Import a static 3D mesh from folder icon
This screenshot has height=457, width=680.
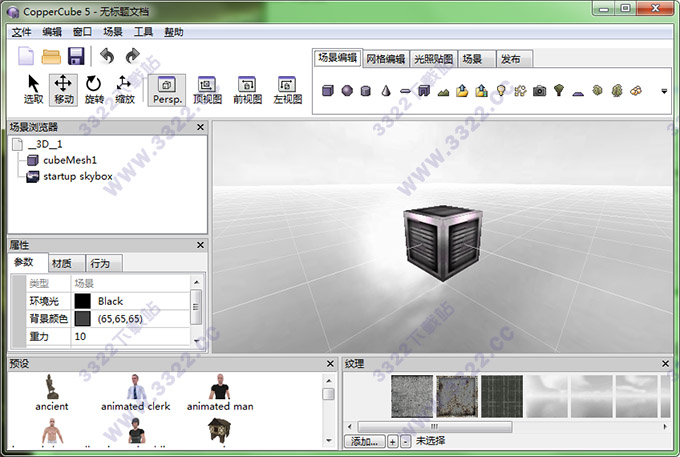(462, 91)
